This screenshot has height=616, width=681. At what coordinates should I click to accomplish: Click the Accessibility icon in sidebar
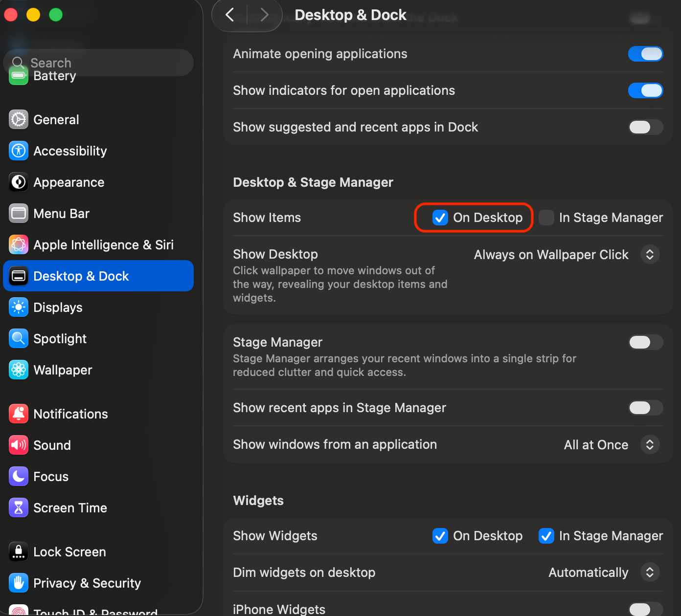[19, 151]
